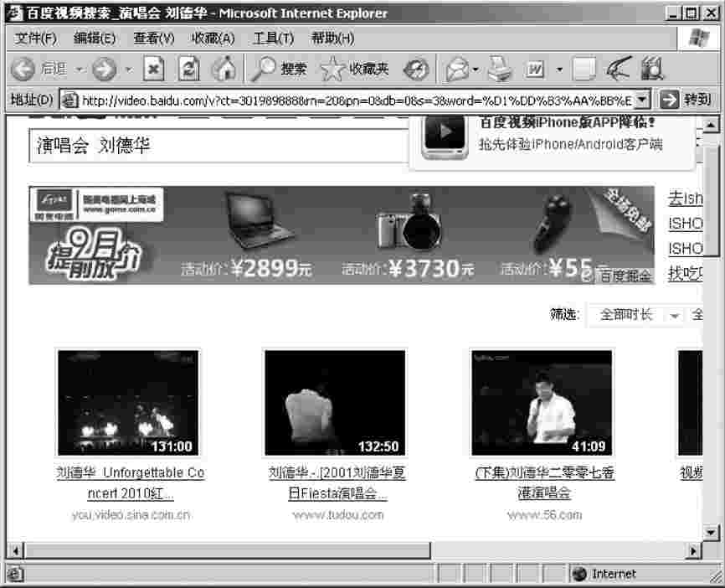
Task: Click the Discuss icon in the toolbar
Action: coord(584,70)
